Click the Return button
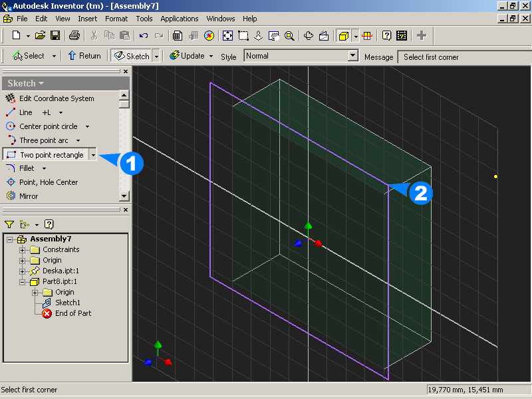 [x=84, y=56]
